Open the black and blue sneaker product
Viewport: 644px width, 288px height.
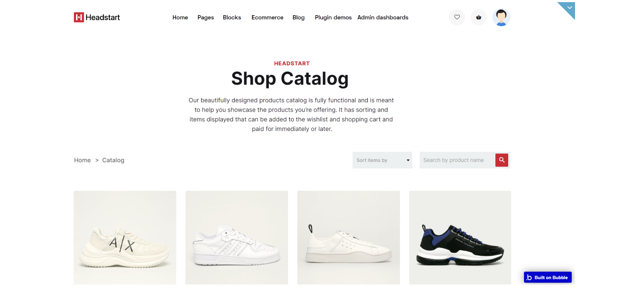click(460, 238)
